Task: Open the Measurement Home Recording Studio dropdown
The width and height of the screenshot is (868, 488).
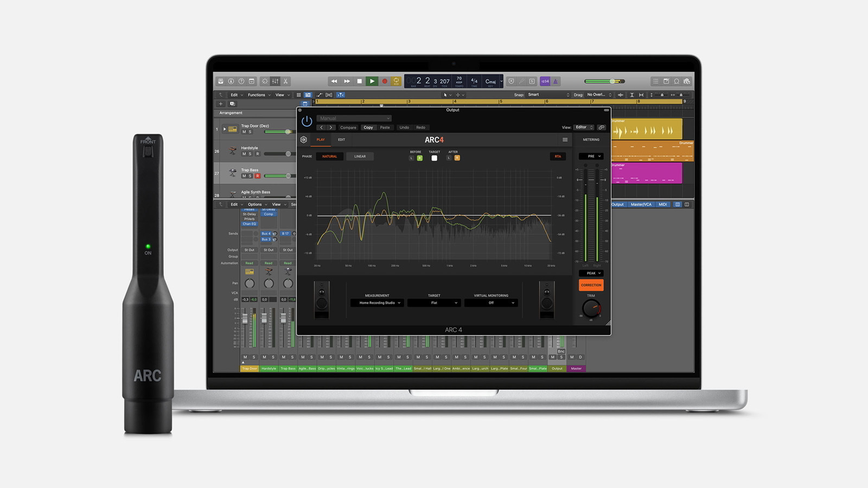Action: click(377, 303)
